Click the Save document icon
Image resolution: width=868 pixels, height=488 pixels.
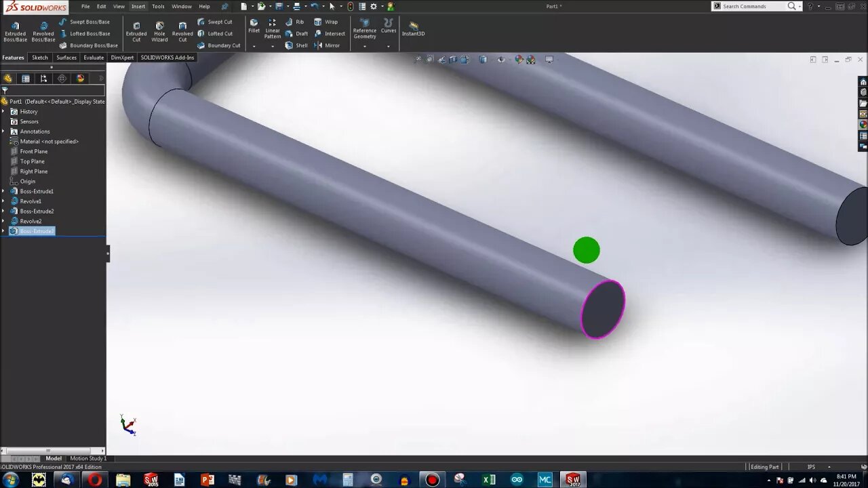pos(279,6)
